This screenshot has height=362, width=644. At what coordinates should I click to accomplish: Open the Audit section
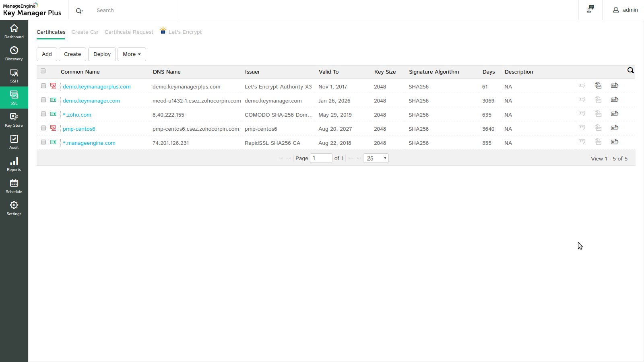(14, 142)
